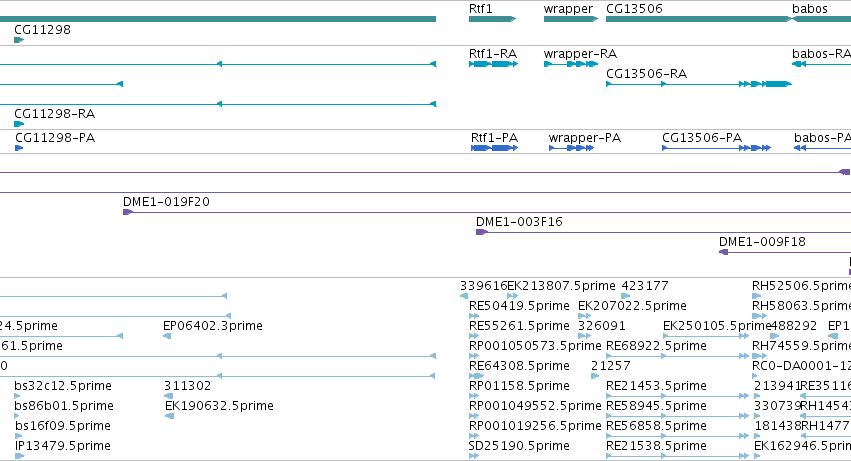Select the CG11298-PA protein label

click(55, 137)
